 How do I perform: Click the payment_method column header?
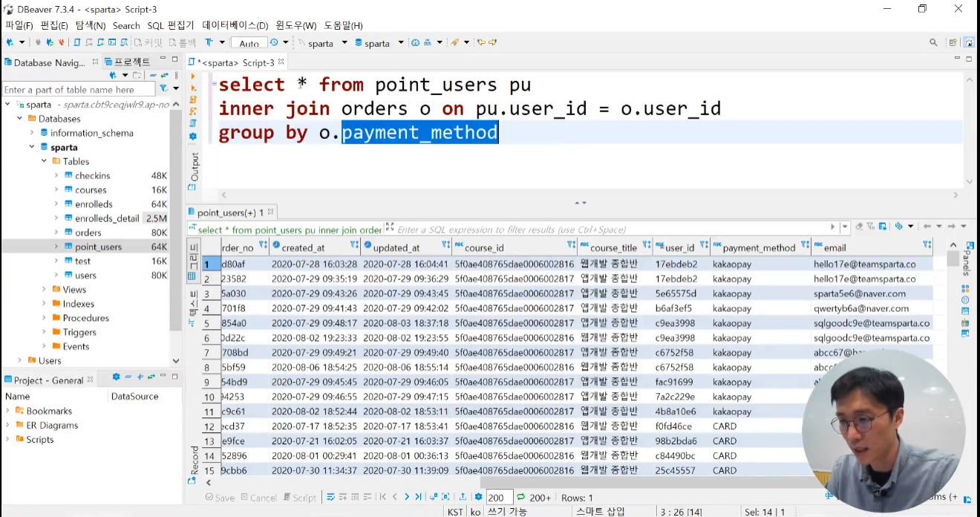[x=759, y=247]
